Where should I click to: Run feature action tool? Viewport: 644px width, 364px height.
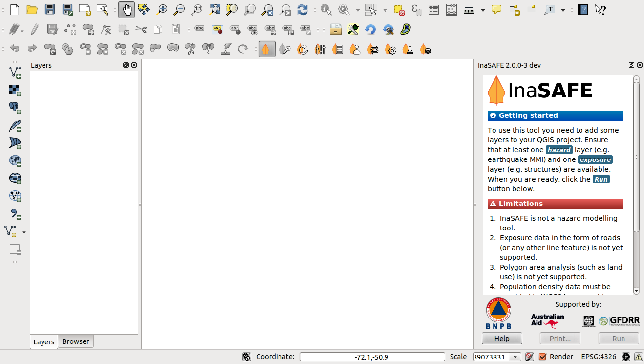point(344,9)
